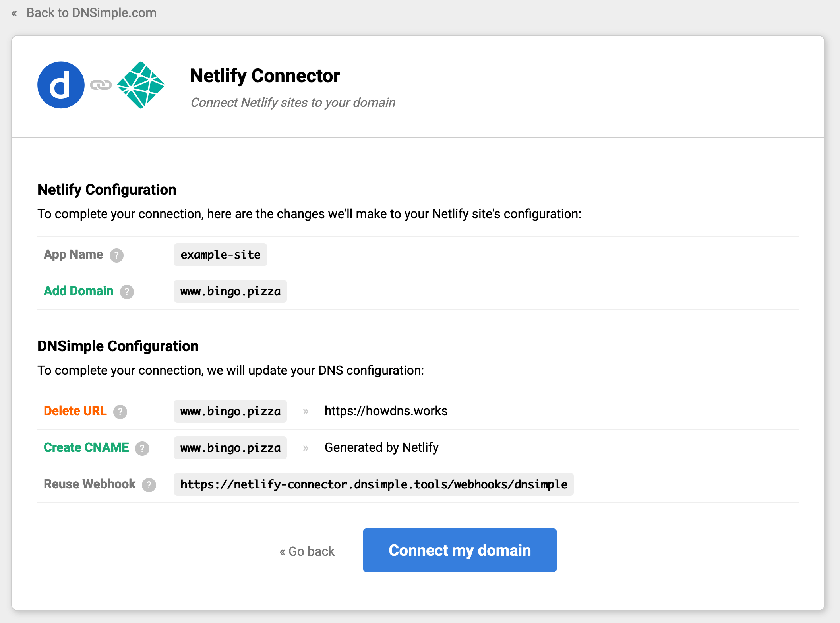The image size is (840, 623).
Task: Select the example-site app name value
Action: (x=220, y=255)
